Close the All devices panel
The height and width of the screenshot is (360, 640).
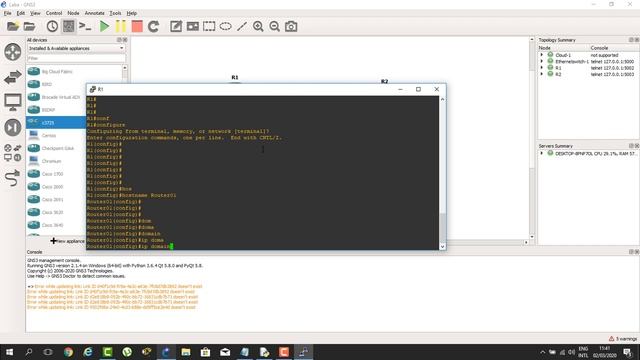pyautogui.click(x=125, y=40)
